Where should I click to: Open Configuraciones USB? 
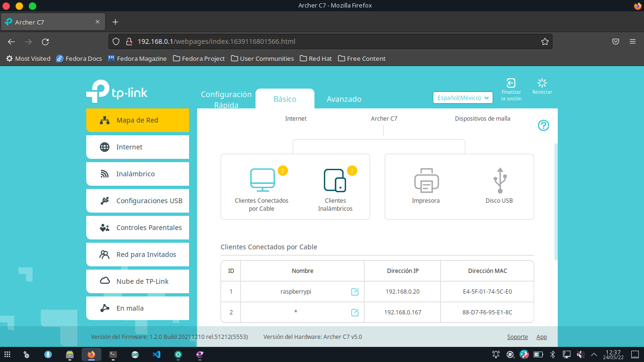[138, 201]
